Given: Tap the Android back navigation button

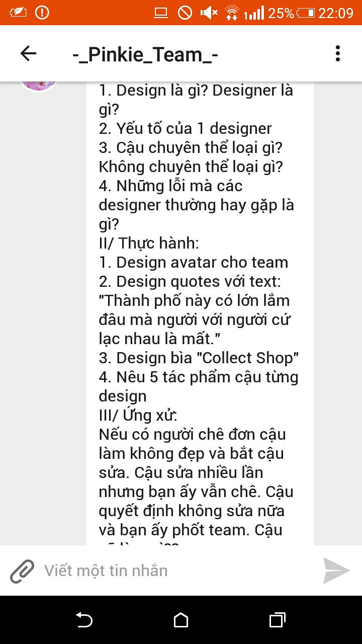Looking at the screenshot, I should pos(84,620).
